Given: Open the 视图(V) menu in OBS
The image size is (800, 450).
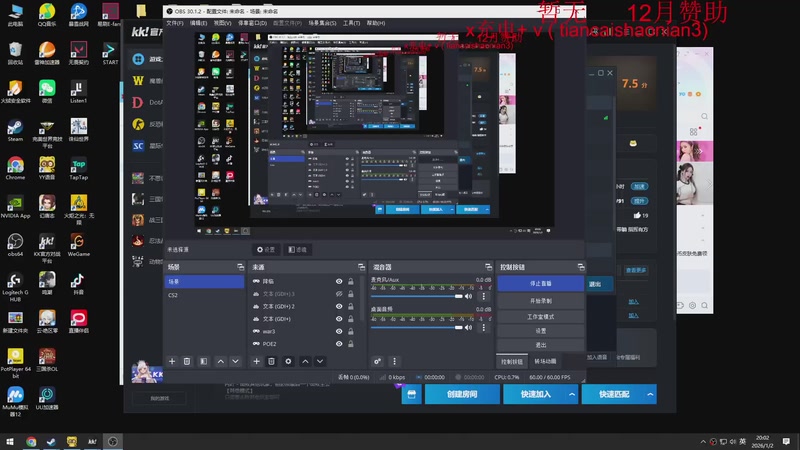Looking at the screenshot, I should pyautogui.click(x=222, y=23).
